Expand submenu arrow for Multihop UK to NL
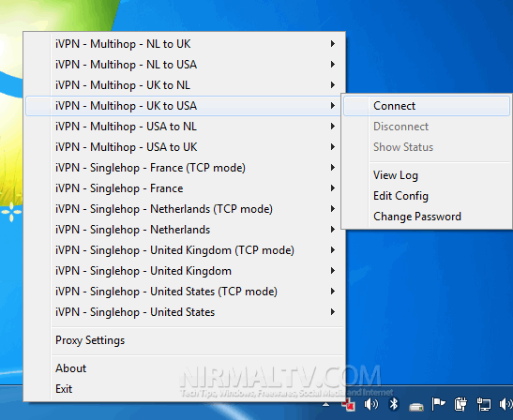 click(x=333, y=84)
